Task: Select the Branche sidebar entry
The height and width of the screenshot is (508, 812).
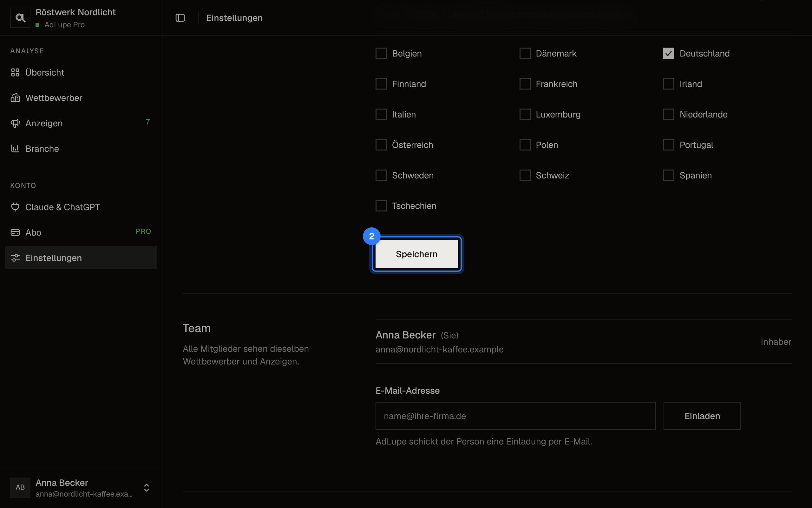Action: (81, 149)
